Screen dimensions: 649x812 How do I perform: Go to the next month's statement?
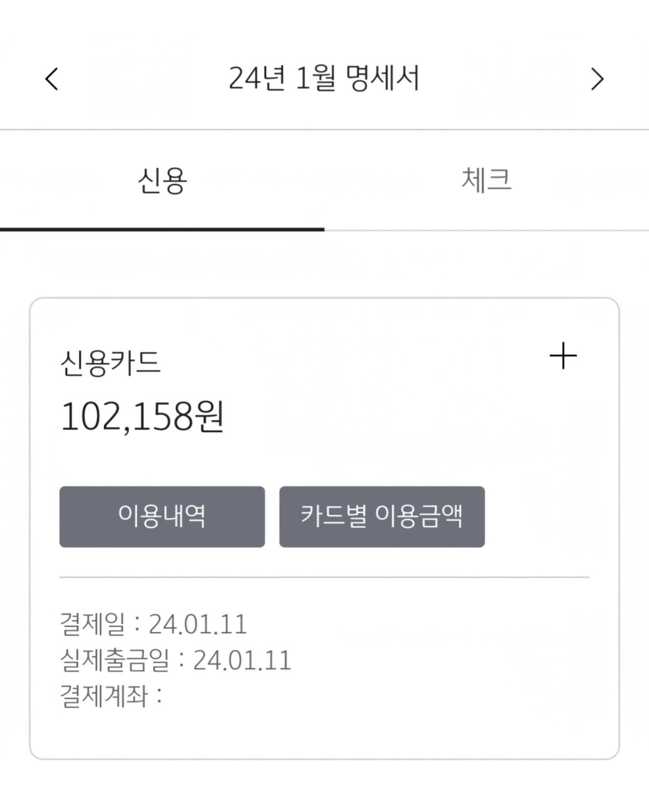[597, 79]
